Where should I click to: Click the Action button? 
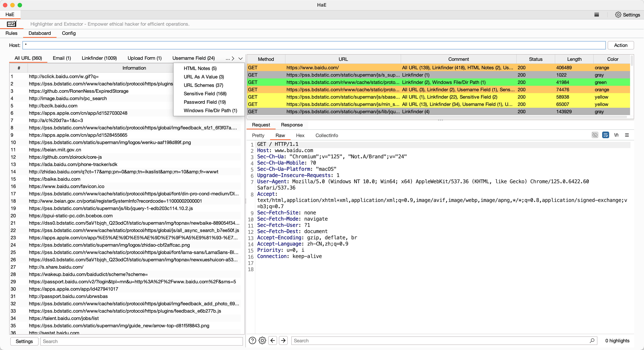621,45
